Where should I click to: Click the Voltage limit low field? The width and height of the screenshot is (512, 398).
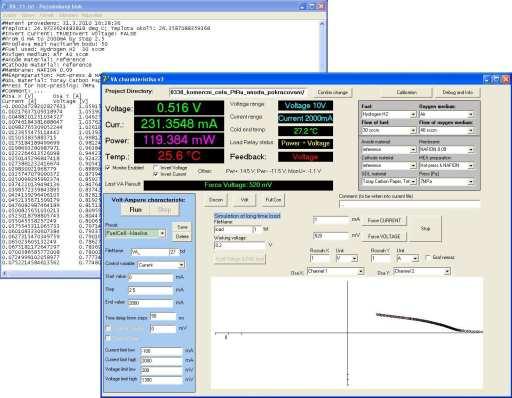coord(161,370)
